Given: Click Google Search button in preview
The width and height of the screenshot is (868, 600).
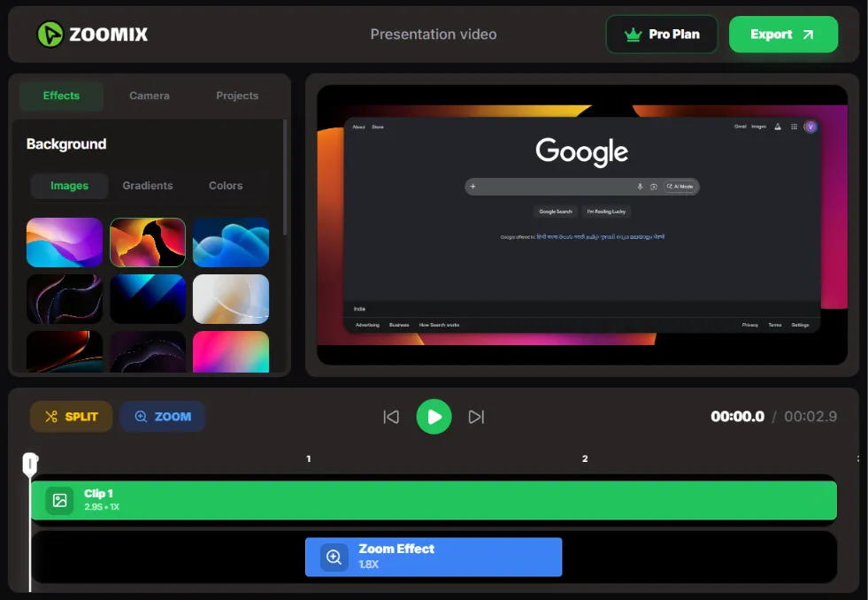Looking at the screenshot, I should coord(556,212).
